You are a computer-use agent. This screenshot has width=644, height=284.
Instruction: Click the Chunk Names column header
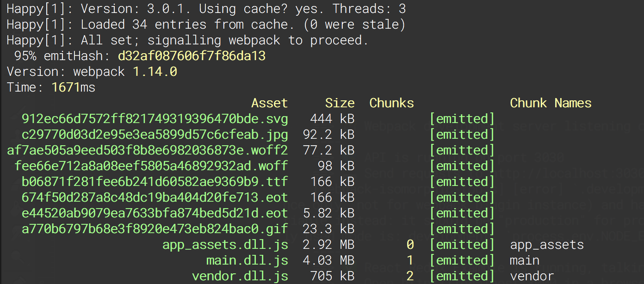click(551, 103)
